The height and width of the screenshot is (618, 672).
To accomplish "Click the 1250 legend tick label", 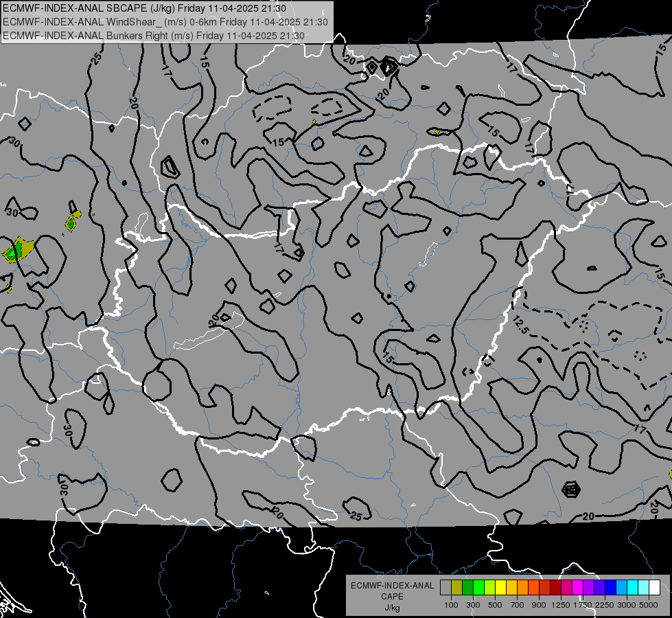I will (561, 605).
